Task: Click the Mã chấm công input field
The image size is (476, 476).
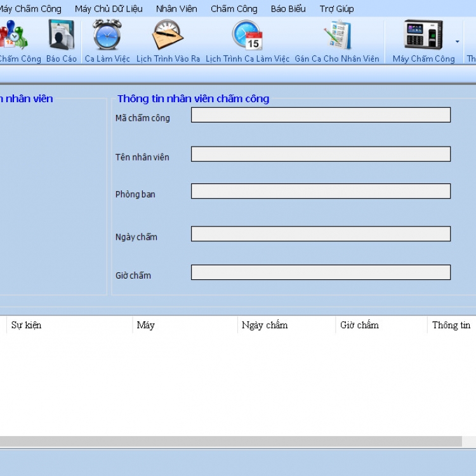Action: coord(321,115)
